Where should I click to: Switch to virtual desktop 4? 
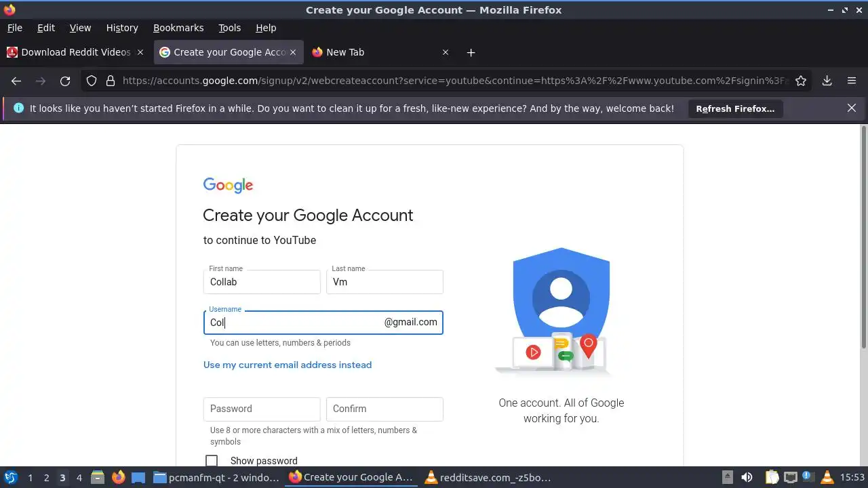click(79, 478)
